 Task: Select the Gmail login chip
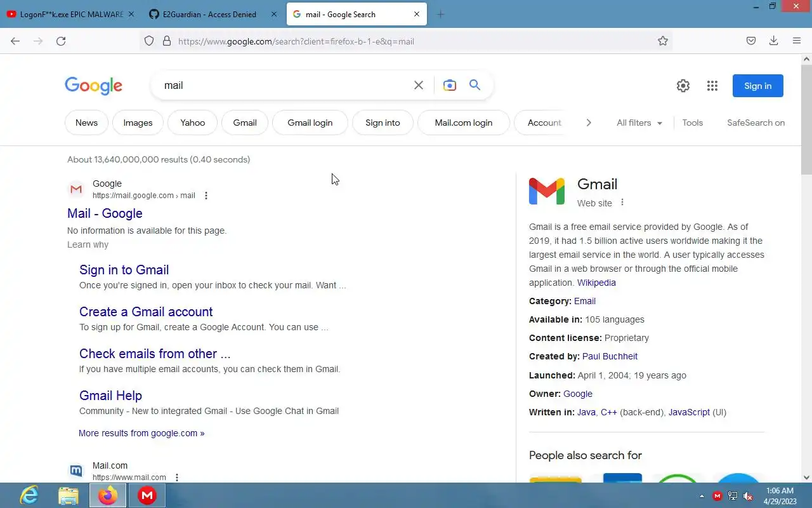point(310,123)
